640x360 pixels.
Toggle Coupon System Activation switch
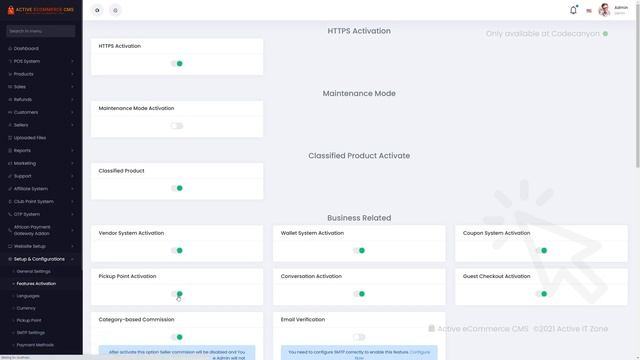(x=541, y=251)
